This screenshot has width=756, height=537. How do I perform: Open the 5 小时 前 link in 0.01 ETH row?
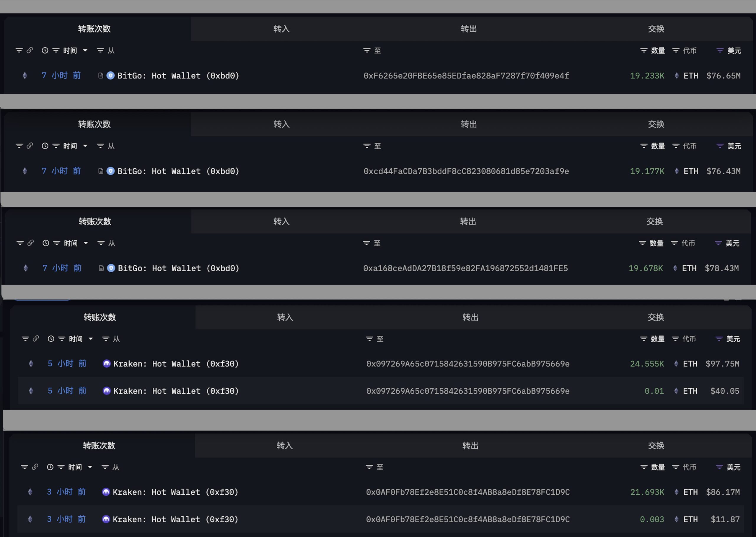pyautogui.click(x=67, y=391)
